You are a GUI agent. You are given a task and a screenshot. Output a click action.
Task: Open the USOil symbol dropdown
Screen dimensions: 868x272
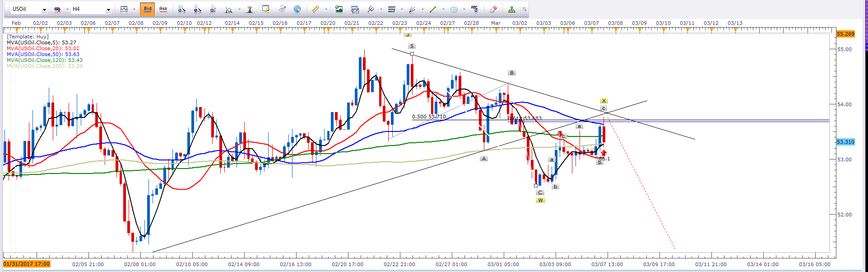point(44,9)
